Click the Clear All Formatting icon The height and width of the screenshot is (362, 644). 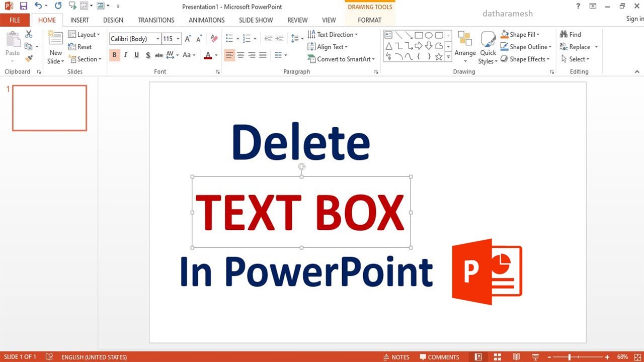point(214,39)
